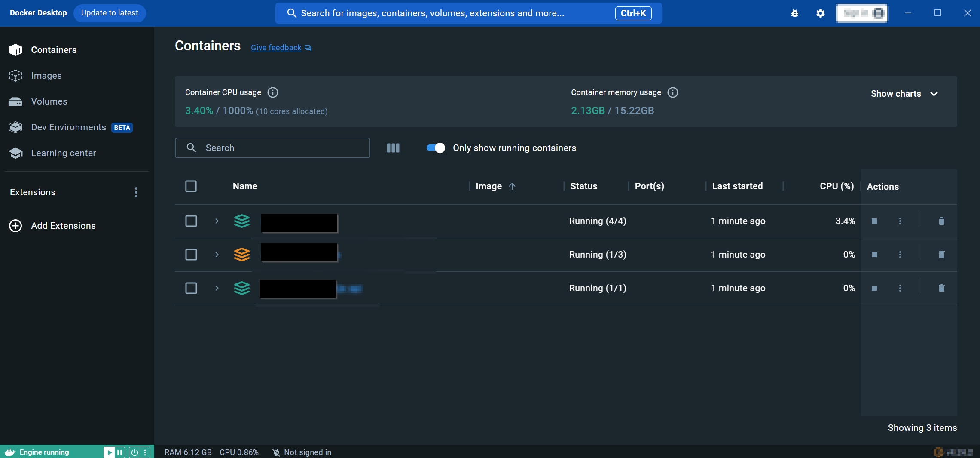The width and height of the screenshot is (980, 458).
Task: Click the engine start play icon
Action: click(x=109, y=452)
